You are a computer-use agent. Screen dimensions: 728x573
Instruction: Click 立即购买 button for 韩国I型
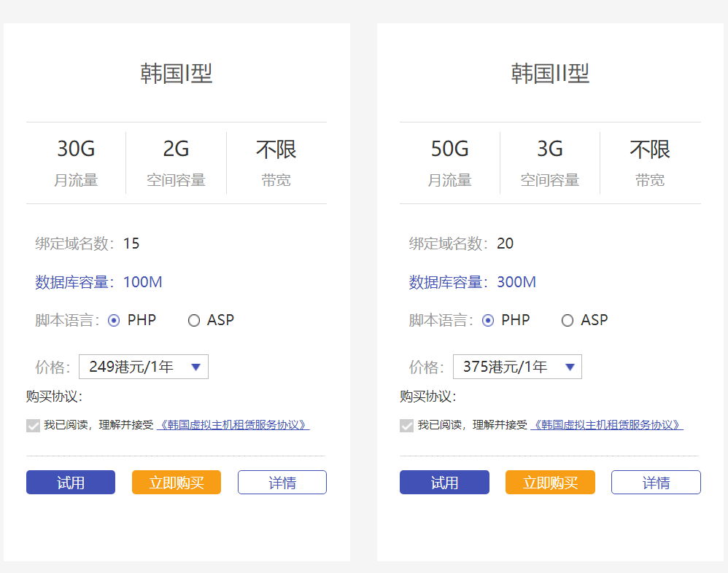point(176,483)
